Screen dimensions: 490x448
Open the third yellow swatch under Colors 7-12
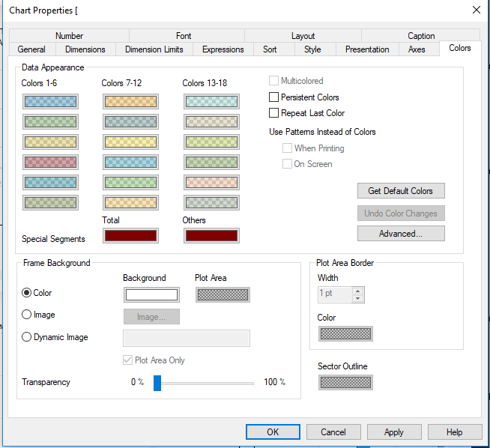[x=130, y=142]
